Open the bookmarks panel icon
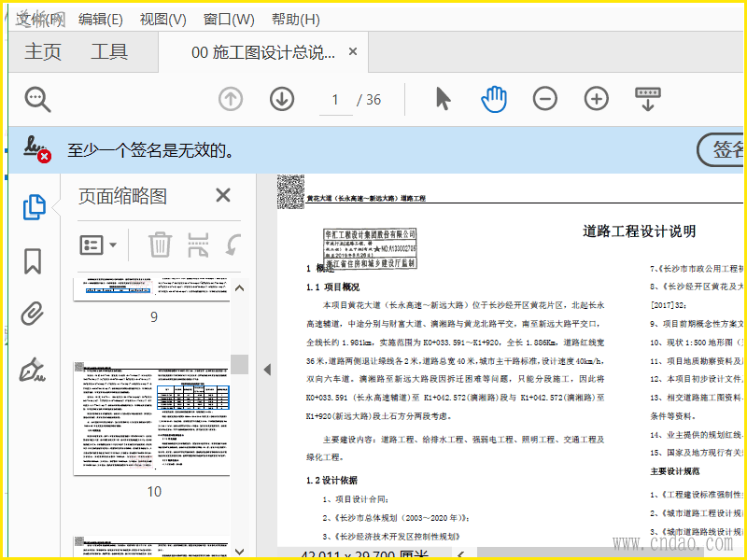 click(x=33, y=261)
